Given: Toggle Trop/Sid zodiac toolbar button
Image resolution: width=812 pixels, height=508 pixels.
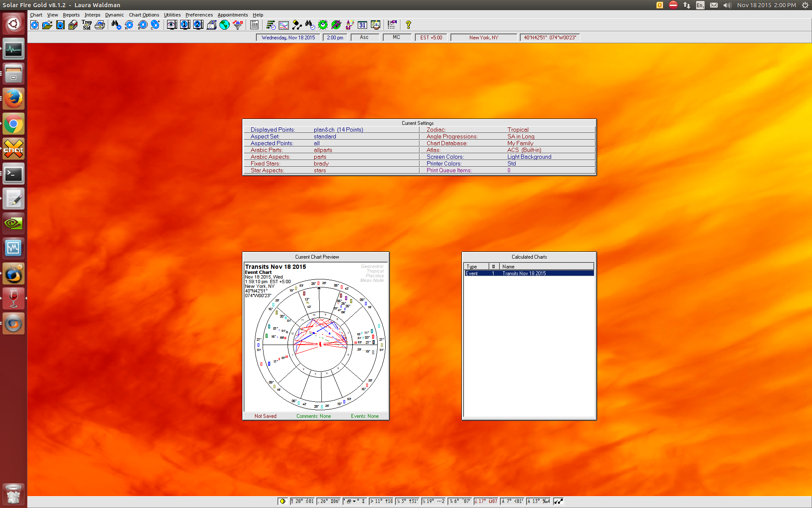Looking at the screenshot, I should [87, 25].
